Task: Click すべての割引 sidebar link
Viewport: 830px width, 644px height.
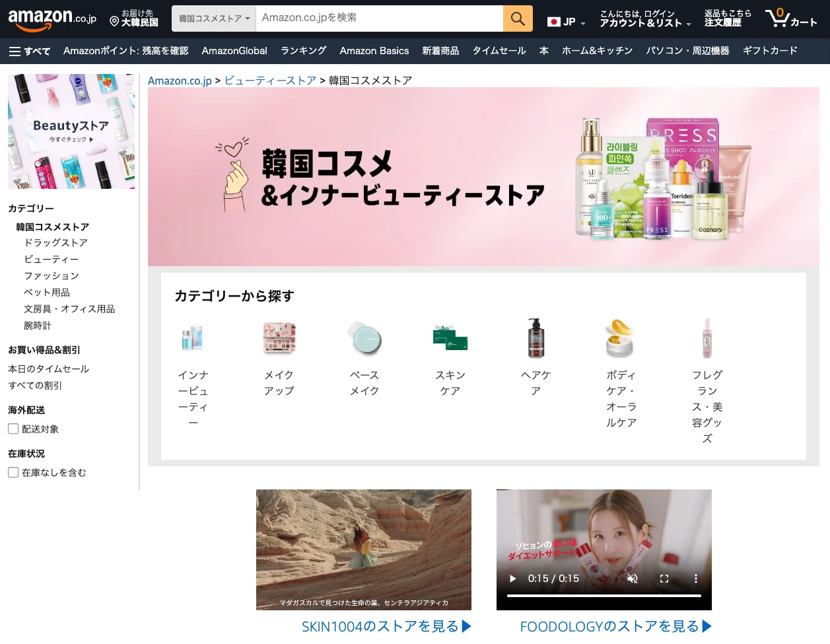Action: 35,385
